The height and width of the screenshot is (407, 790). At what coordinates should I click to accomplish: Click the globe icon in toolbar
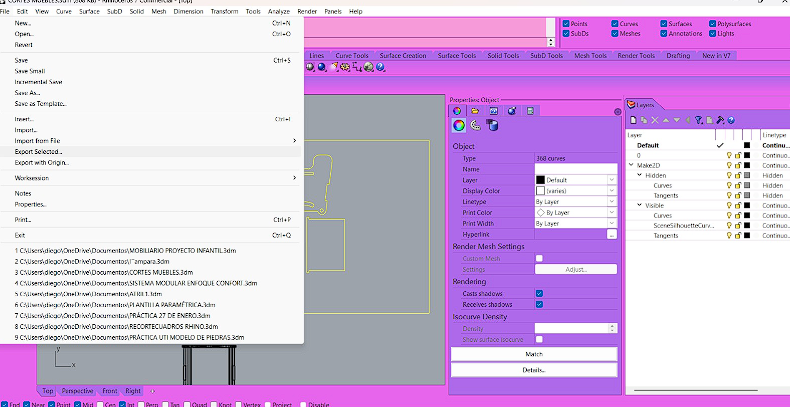(x=369, y=67)
